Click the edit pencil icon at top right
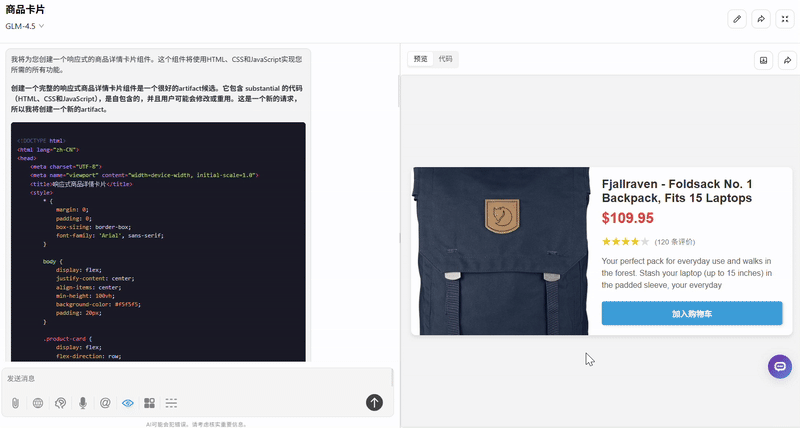 tap(737, 19)
